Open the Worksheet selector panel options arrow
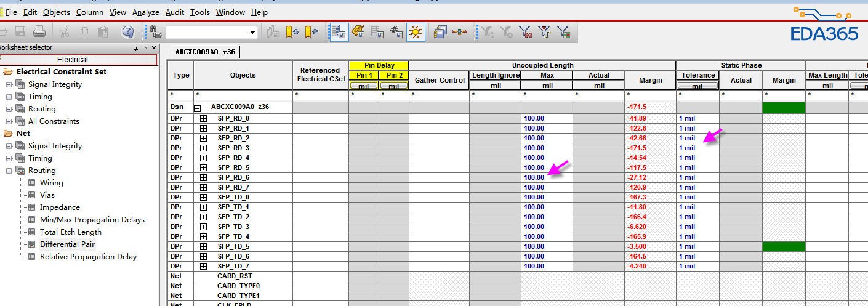 [146, 48]
